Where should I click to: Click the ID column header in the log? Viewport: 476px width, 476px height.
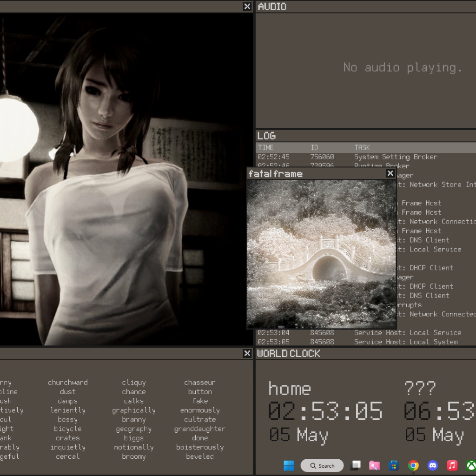314,147
